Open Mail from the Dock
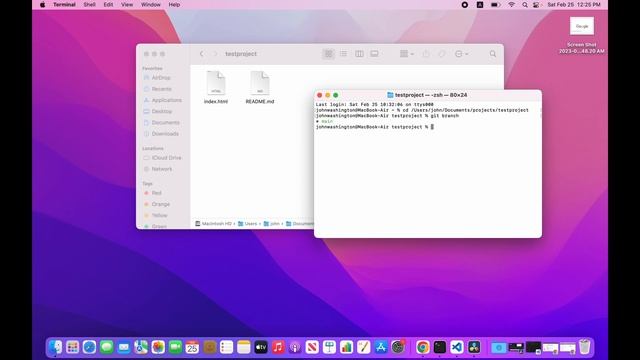 pyautogui.click(x=124, y=347)
